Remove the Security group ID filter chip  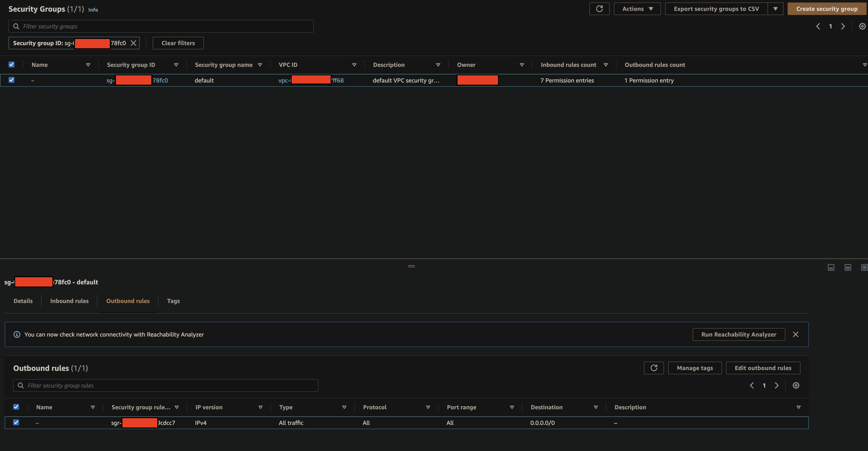point(133,43)
